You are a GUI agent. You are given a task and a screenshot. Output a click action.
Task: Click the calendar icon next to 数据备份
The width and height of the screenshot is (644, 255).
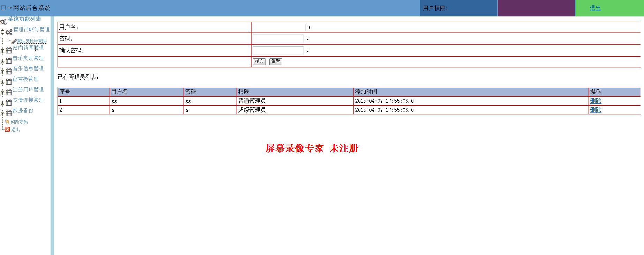9,114
